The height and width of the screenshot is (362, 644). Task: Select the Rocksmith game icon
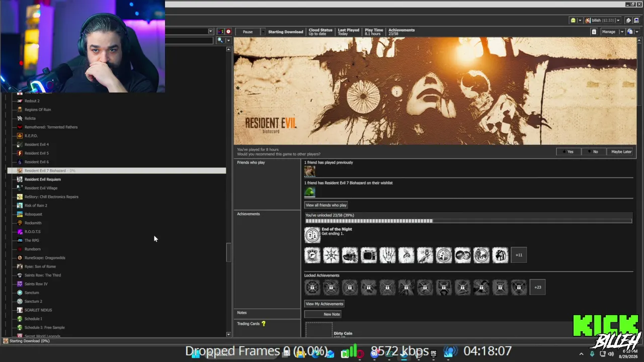pos(20,223)
